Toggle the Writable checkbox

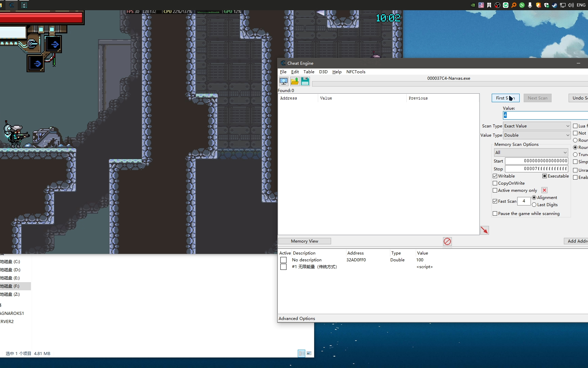coord(495,176)
